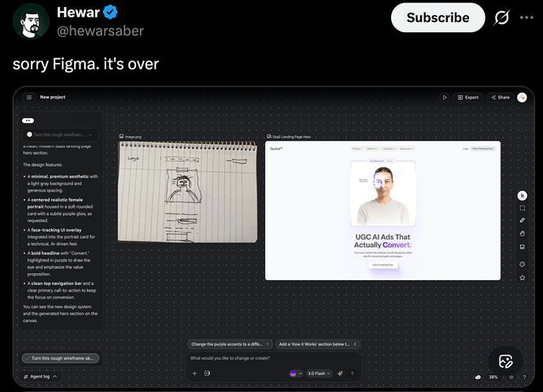543x392 pixels.
Task: Click the image insert tool
Action: 523,246
